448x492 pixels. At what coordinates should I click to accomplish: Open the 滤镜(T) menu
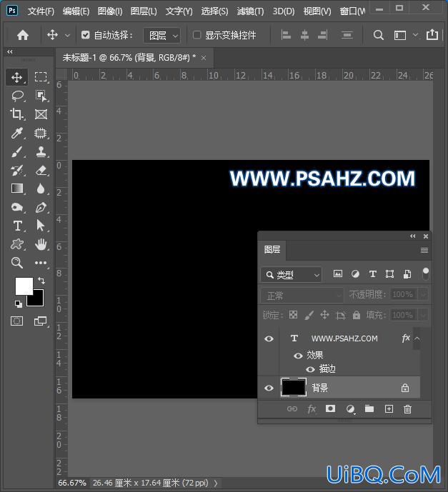click(x=250, y=11)
